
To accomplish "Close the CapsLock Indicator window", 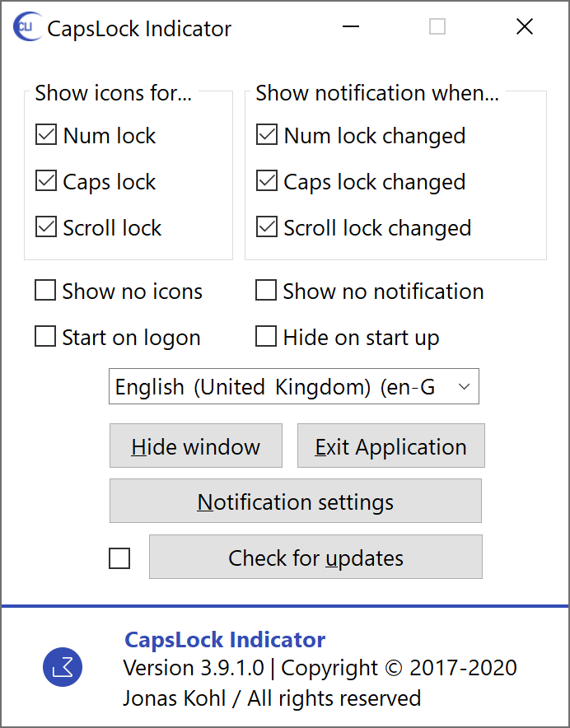I will [x=525, y=27].
